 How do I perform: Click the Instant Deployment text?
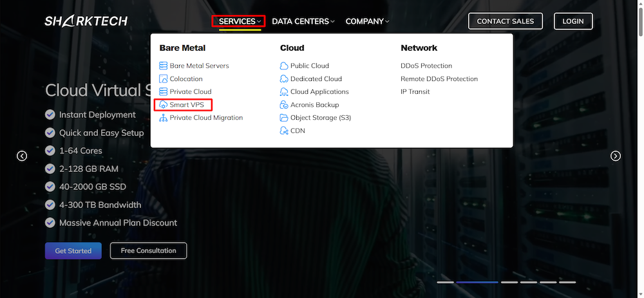(97, 115)
